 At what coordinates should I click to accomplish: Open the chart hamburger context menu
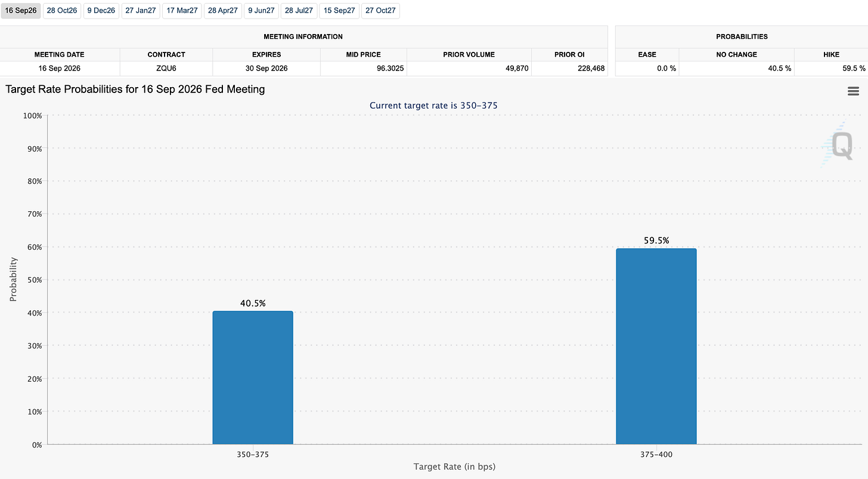[853, 91]
